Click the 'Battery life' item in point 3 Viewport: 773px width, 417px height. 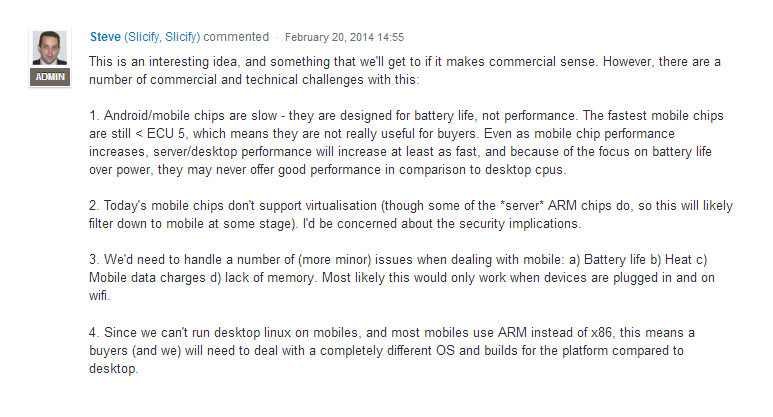pyautogui.click(x=615, y=260)
